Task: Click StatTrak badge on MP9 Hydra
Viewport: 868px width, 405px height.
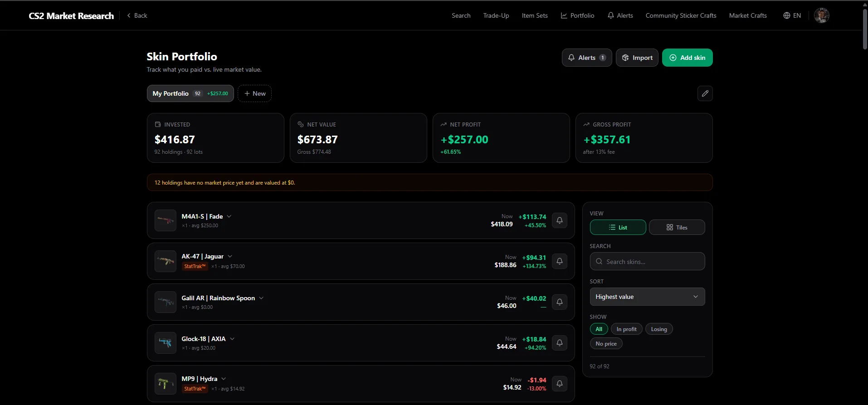Action: [x=195, y=389]
